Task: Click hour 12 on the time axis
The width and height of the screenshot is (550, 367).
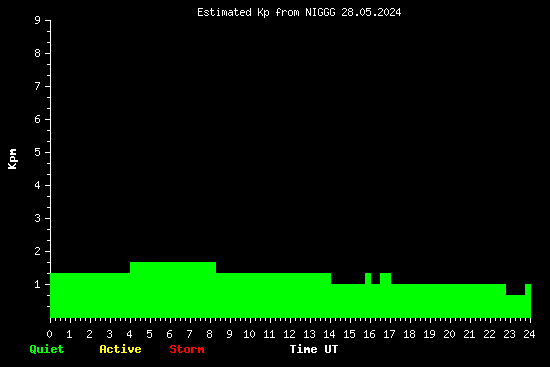Action: (289, 334)
